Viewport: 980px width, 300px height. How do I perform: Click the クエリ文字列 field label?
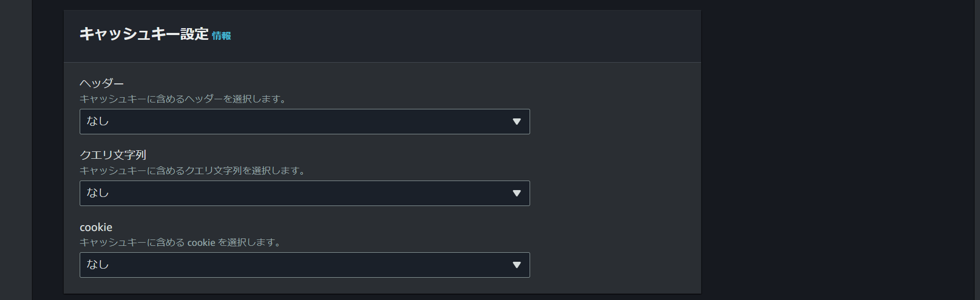[113, 155]
